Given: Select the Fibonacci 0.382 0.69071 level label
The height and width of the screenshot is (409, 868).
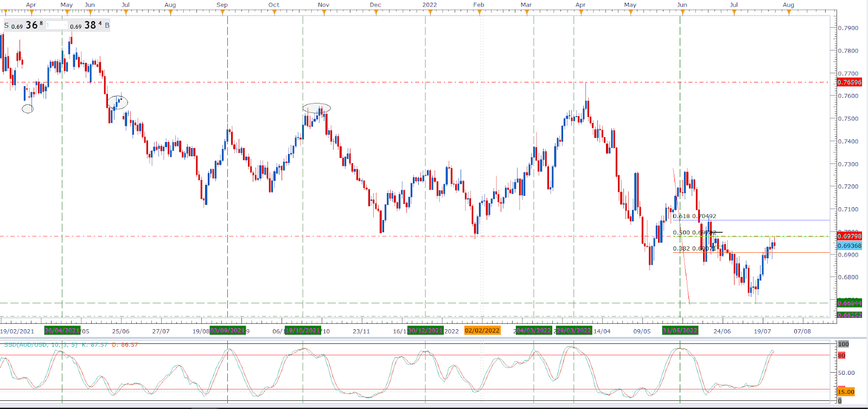Looking at the screenshot, I should coord(694,248).
